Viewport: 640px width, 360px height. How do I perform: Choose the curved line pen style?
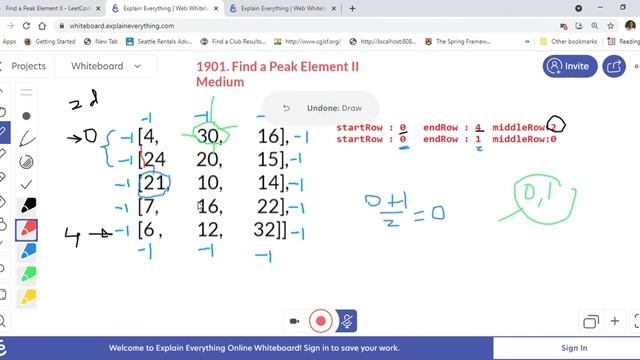27,139
